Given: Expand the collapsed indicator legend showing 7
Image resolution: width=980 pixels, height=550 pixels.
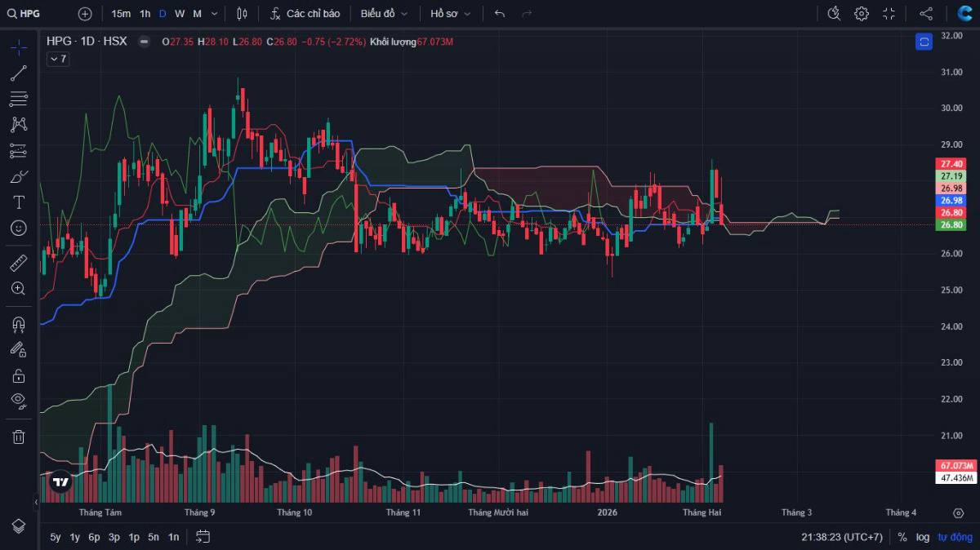Looking at the screenshot, I should point(58,59).
